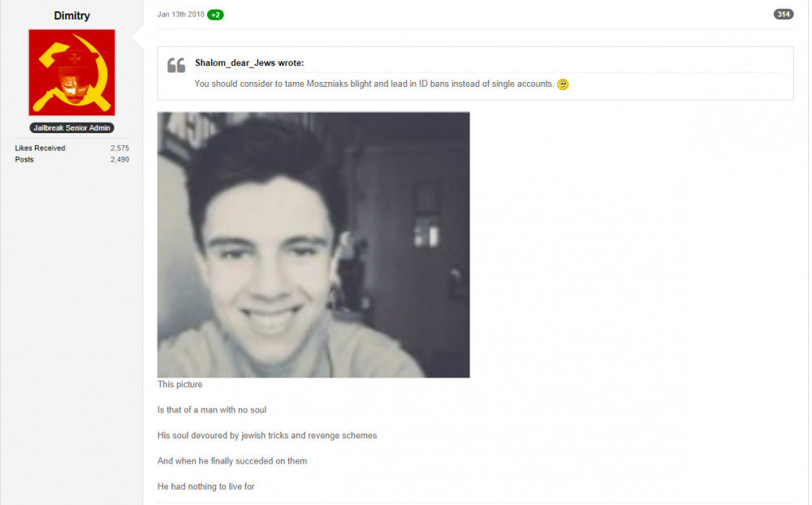Click the line He had nothing to live for
Screen dimensions: 812x505
point(206,486)
